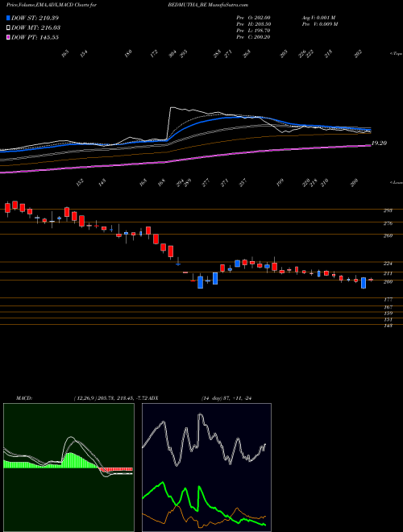Click the white DOW MT legend square
Image resolution: width=403 pixels, height=532 pixels.
click(9, 27)
